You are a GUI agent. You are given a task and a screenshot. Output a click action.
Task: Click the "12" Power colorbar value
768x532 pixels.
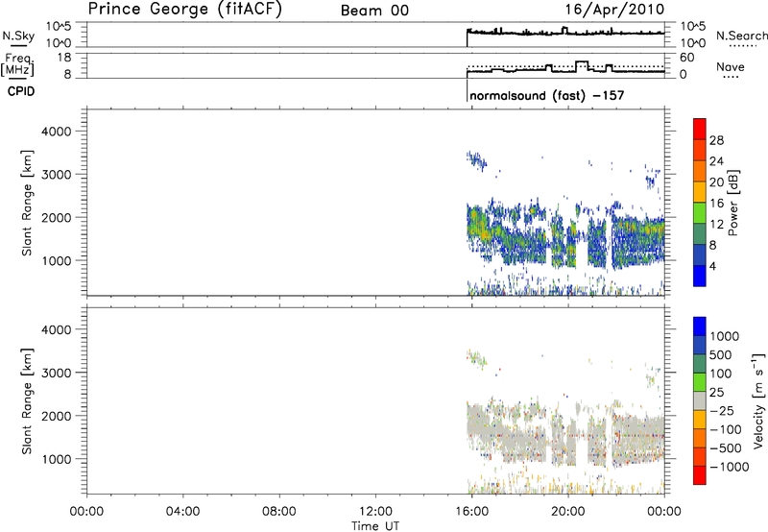click(716, 225)
